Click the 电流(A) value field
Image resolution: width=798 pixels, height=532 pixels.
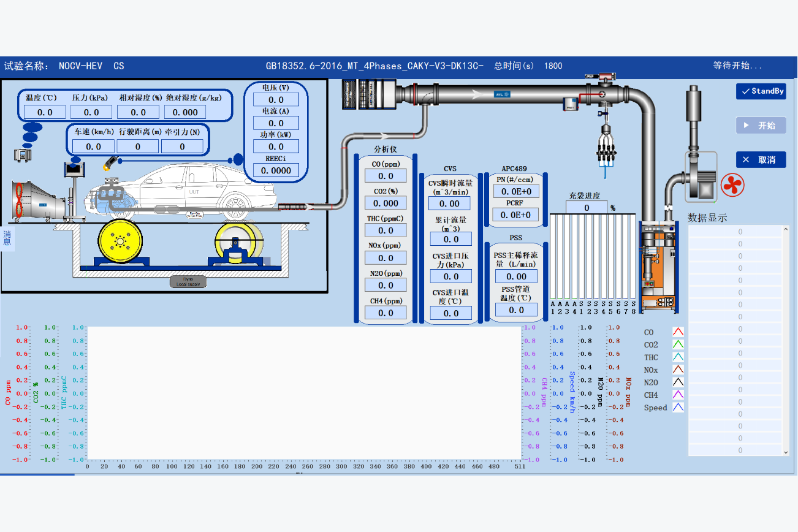[x=276, y=123]
